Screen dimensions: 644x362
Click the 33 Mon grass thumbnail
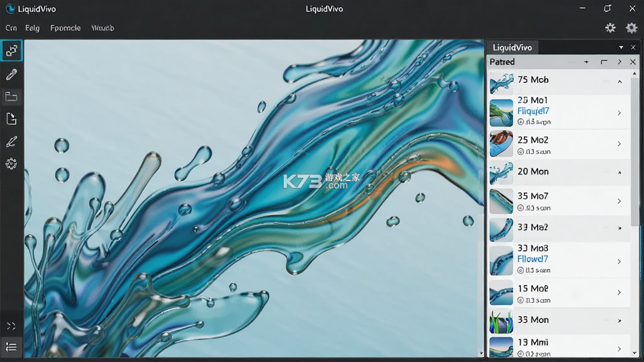pyautogui.click(x=501, y=322)
